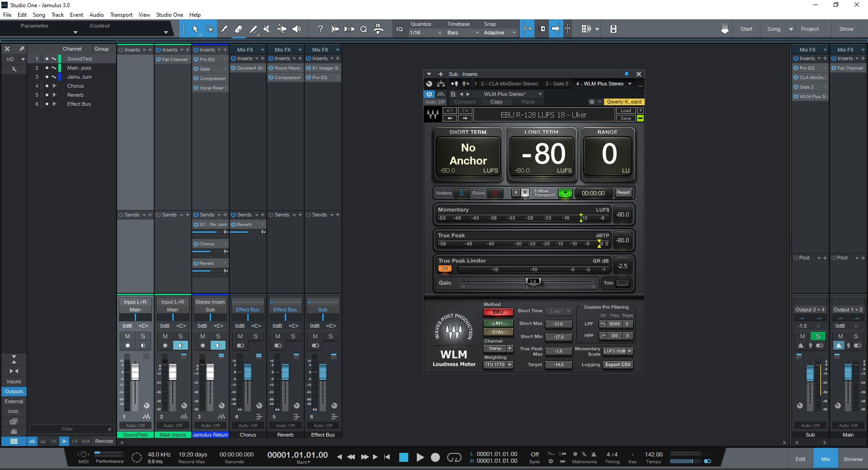This screenshot has width=868, height=470.
Task: Toggle WLM Follow Transport green button
Action: [x=565, y=193]
